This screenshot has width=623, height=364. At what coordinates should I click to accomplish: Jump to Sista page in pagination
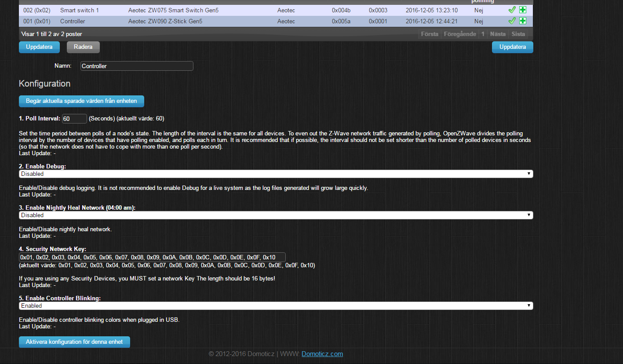pyautogui.click(x=518, y=34)
